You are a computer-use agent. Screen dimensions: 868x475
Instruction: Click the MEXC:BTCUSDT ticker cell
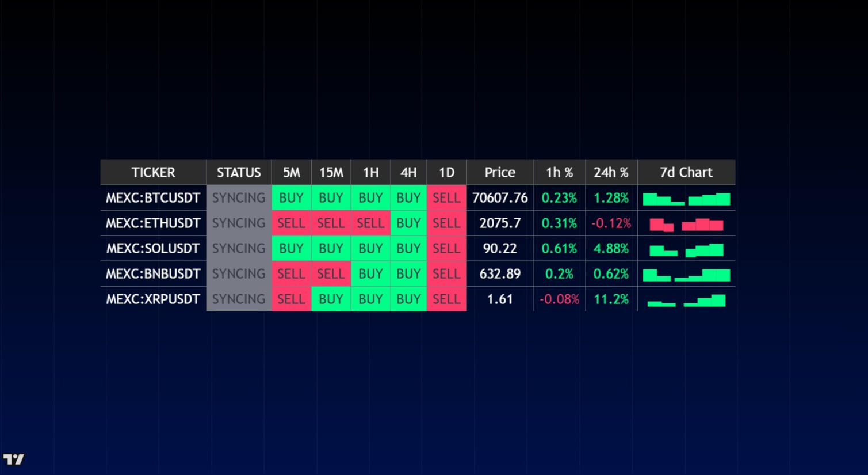[153, 197]
